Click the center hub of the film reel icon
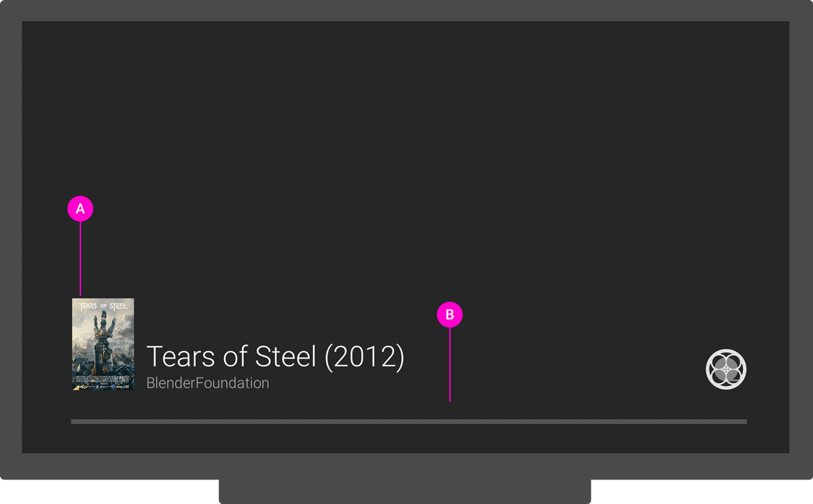The image size is (813, 504). pos(725,370)
